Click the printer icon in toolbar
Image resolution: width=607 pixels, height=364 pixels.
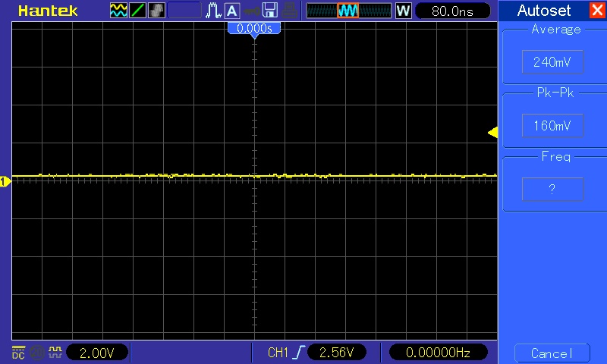(x=289, y=11)
